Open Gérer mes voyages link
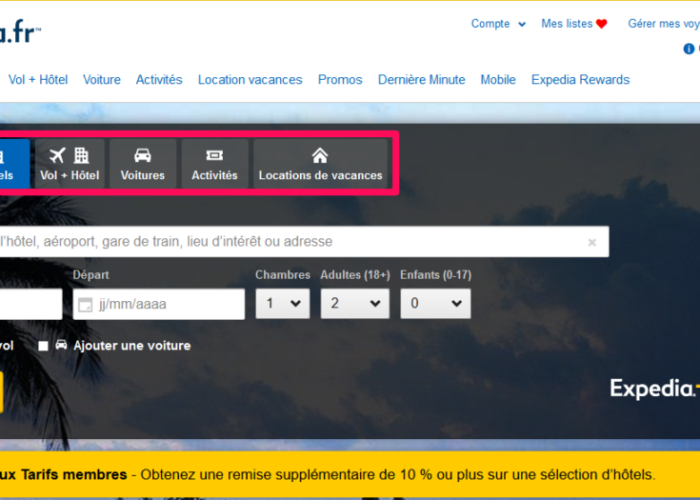 tap(664, 24)
